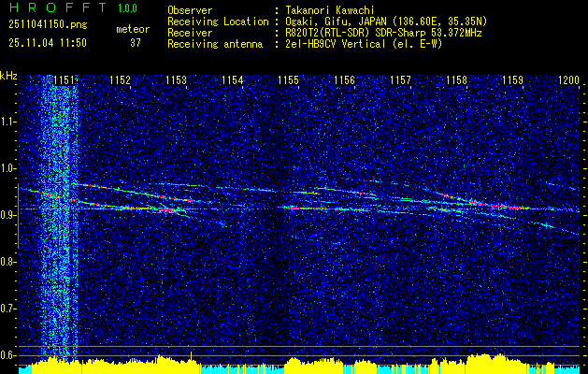Click the 0.8 frequency axis label
This screenshot has width=588, height=374.
pos(7,262)
